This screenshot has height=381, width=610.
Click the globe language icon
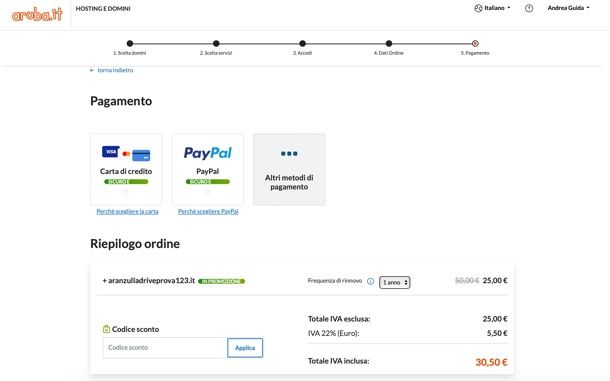[x=478, y=8]
